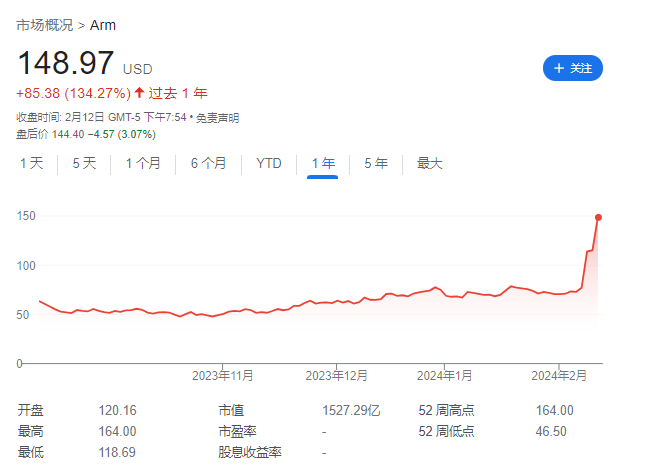
Task: Click the USD currency label
Action: click(x=138, y=69)
